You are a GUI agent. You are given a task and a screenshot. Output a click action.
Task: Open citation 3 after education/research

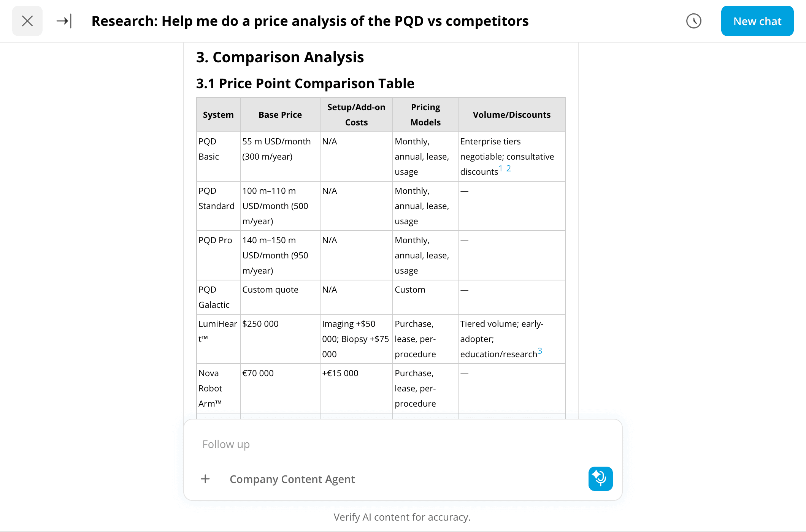click(540, 351)
